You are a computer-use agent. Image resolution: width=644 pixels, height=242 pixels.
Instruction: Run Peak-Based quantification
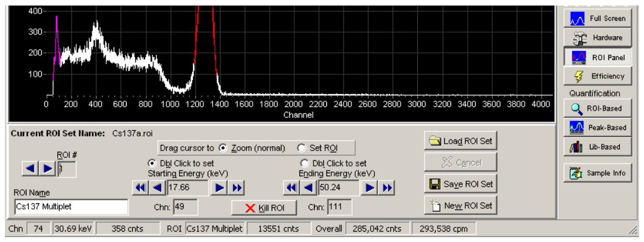(597, 128)
